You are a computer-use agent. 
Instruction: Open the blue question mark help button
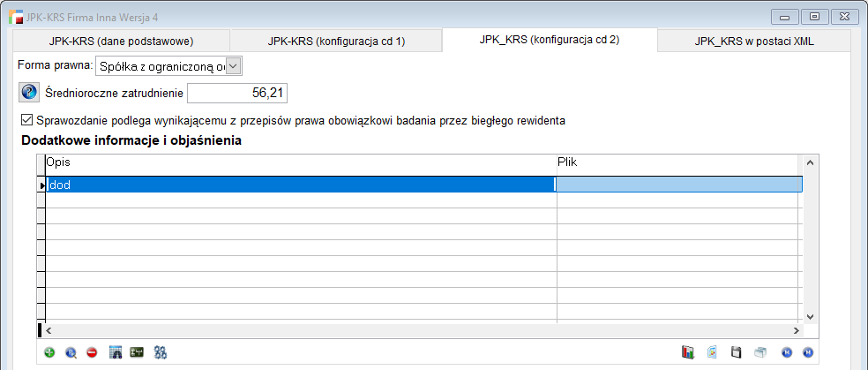pyautogui.click(x=29, y=93)
